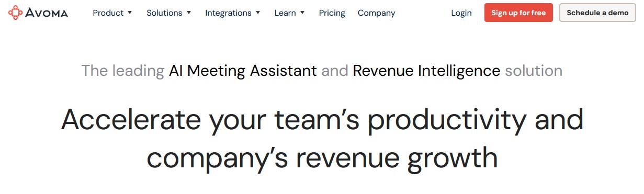Visit the Company page
The width and height of the screenshot is (644, 194).
click(x=377, y=13)
